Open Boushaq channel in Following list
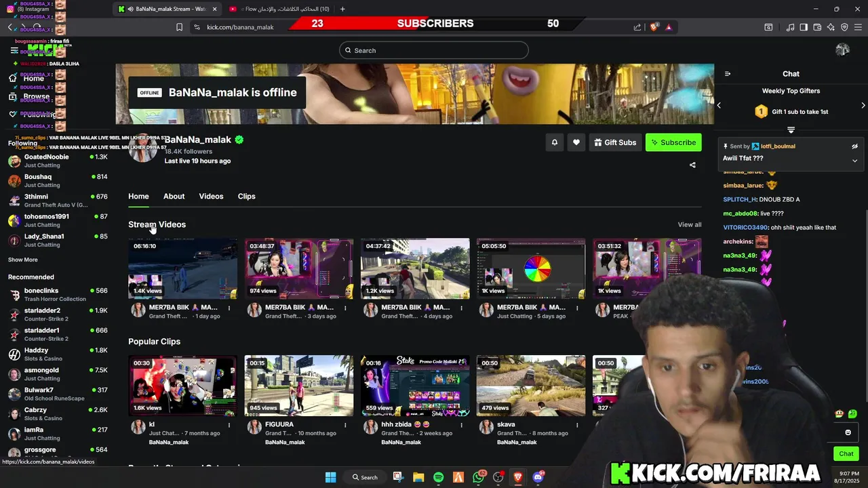Image resolution: width=868 pixels, height=488 pixels. point(58,180)
